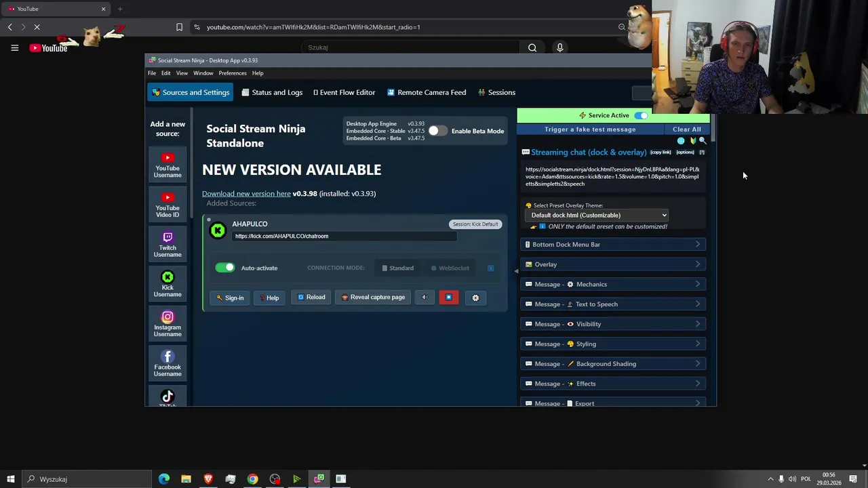Open OBS Studio from taskbar
The width and height of the screenshot is (868, 488).
tap(275, 479)
